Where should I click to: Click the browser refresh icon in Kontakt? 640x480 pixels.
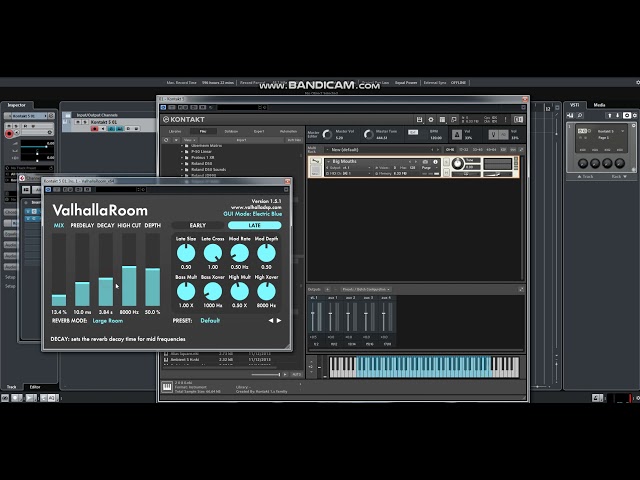click(166, 140)
